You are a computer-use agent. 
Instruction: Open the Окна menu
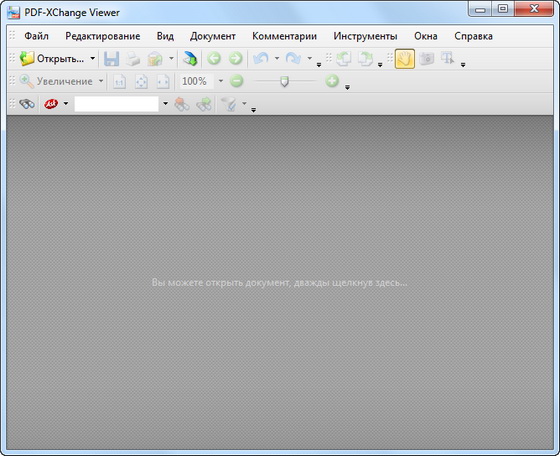click(426, 36)
